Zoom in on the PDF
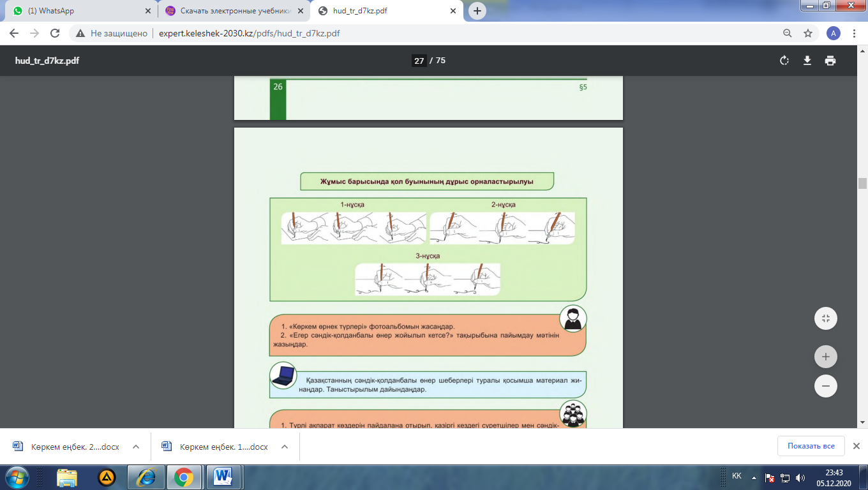This screenshot has width=868, height=490. tap(825, 357)
